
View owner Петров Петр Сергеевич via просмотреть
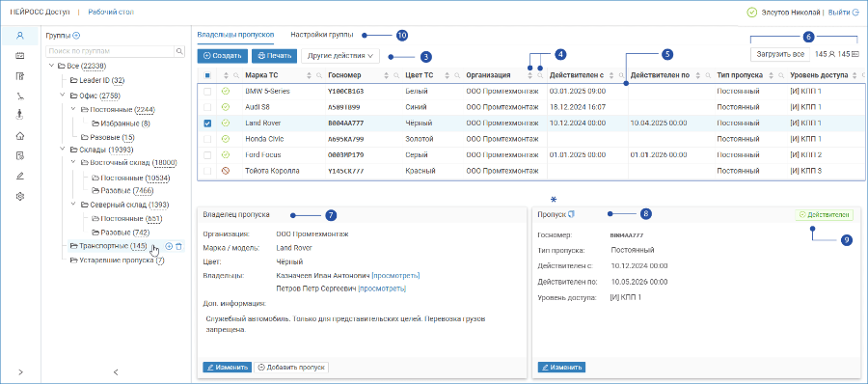382,288
